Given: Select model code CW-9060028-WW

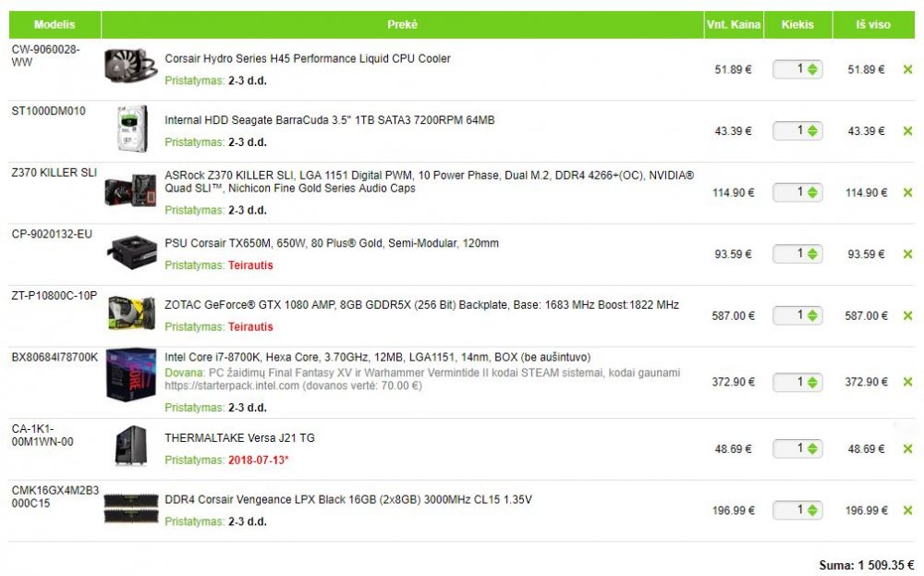Looking at the screenshot, I should (45, 56).
